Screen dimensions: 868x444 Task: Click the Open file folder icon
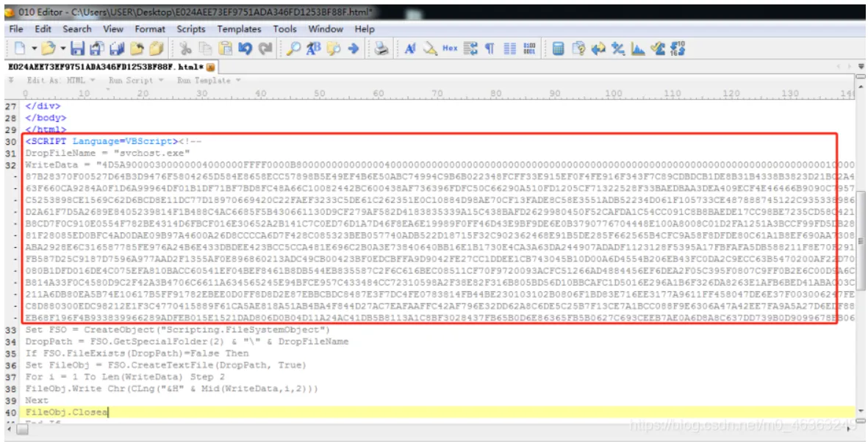pos(49,49)
